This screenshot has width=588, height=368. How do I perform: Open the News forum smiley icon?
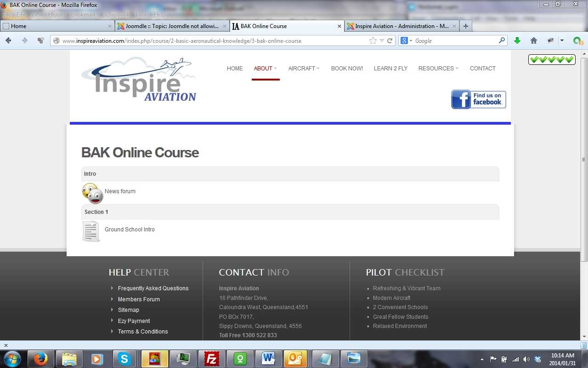(x=92, y=193)
